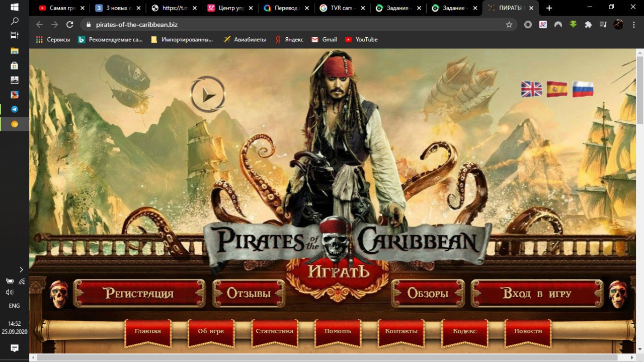Viewport: 644px width, 362px height.
Task: Close the ПИРАТЫ tab
Action: [x=531, y=8]
